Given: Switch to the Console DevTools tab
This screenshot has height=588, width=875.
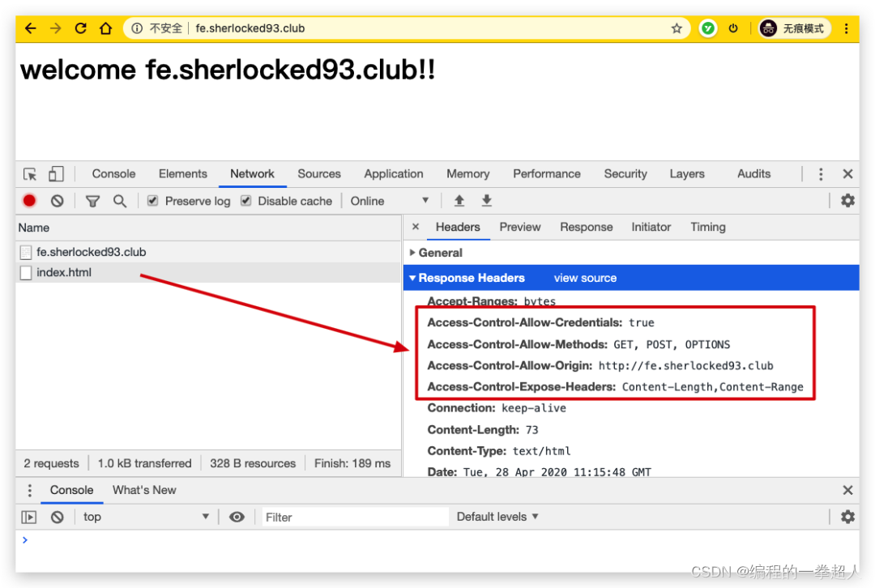Looking at the screenshot, I should click(x=114, y=174).
